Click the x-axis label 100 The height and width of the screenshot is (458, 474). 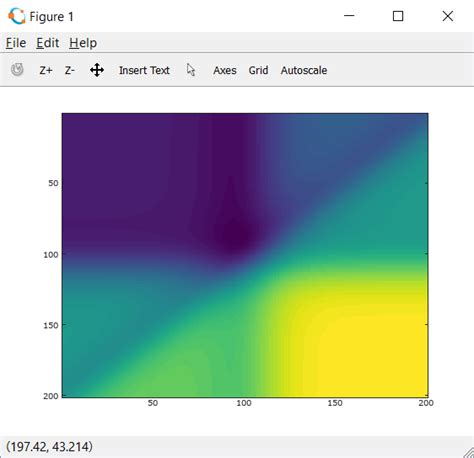244,403
